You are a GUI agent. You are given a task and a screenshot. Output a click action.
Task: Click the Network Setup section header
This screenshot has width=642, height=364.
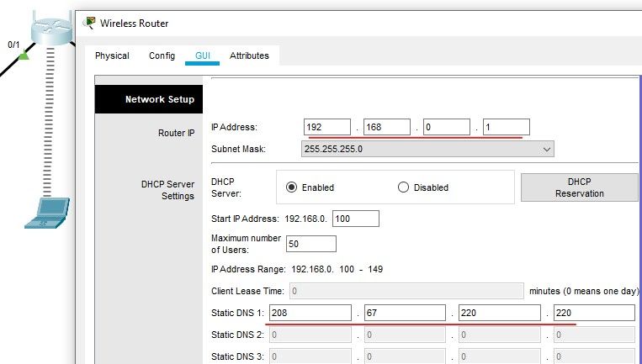tap(149, 99)
